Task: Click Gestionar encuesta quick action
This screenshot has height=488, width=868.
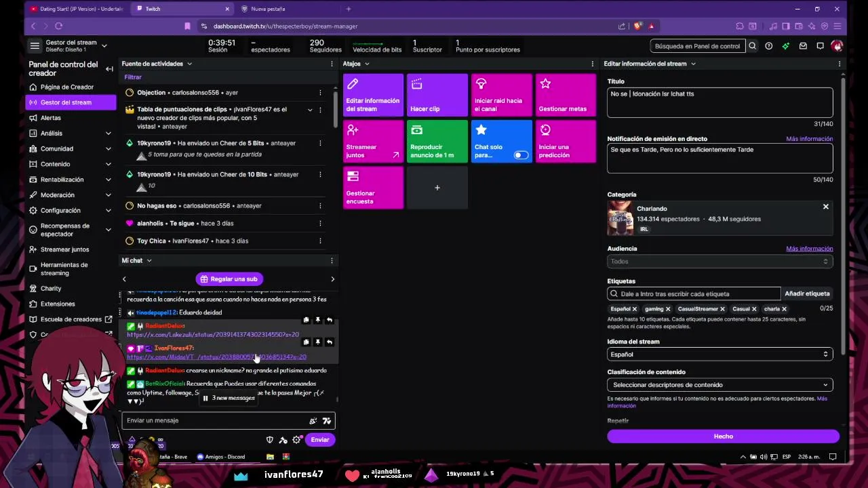Action: point(373,187)
